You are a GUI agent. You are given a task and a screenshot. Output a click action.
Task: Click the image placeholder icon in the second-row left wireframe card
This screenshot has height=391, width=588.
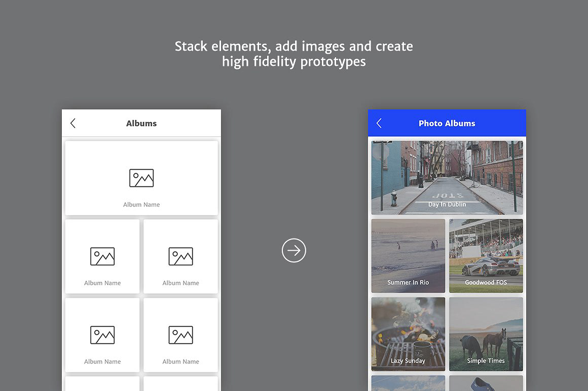[x=102, y=257]
